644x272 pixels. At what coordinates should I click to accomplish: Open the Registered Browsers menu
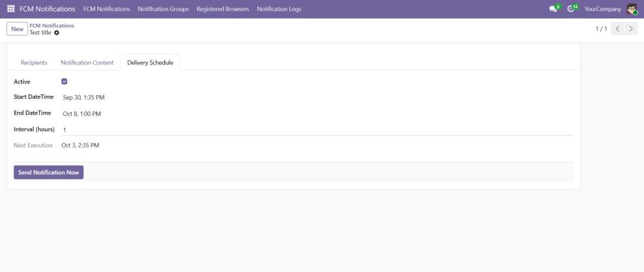[x=222, y=9]
